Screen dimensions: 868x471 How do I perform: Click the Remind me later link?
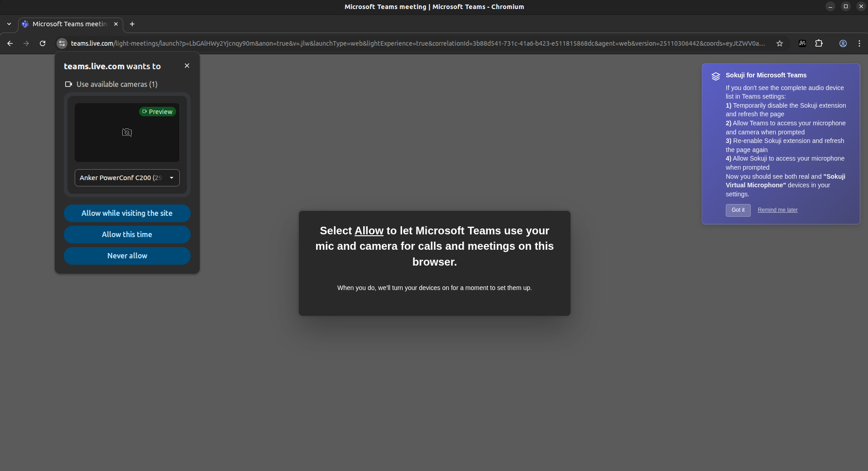tap(777, 210)
